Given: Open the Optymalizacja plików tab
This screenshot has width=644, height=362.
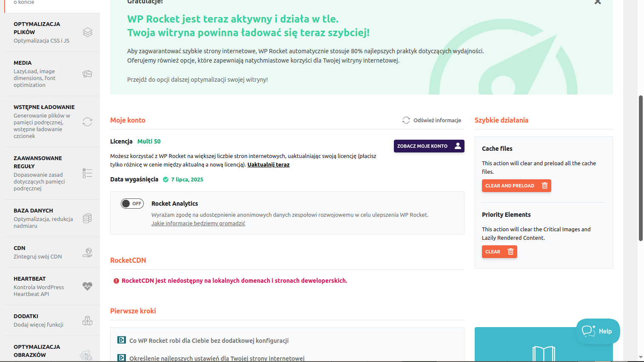Looking at the screenshot, I should tap(52, 32).
